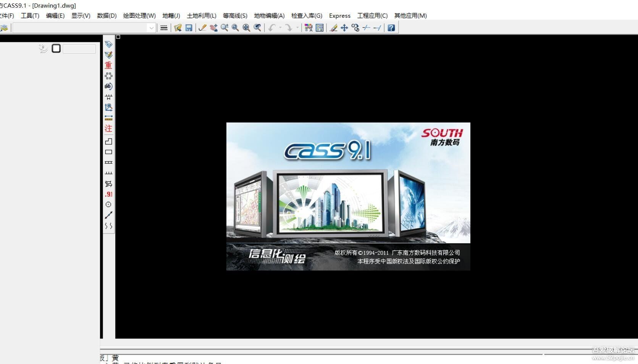Open the 地物编辑(A) menu
The image size is (638, 364).
coord(269,16)
